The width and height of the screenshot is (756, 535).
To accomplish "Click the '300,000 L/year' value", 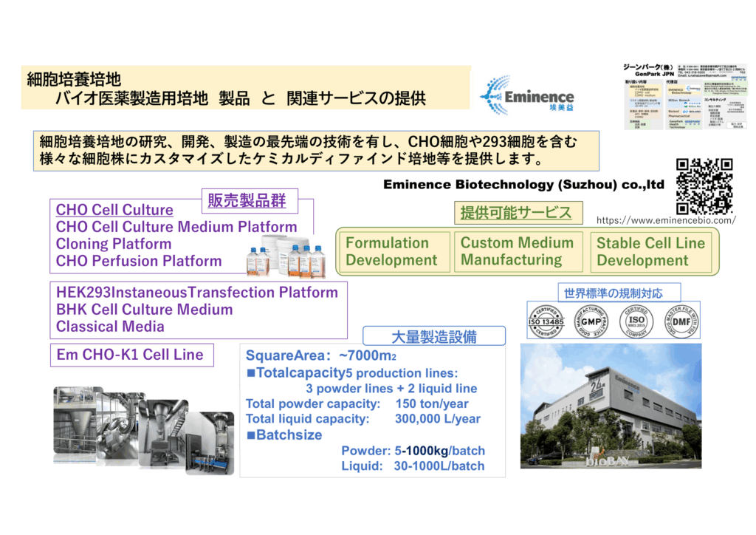I will click(x=438, y=419).
